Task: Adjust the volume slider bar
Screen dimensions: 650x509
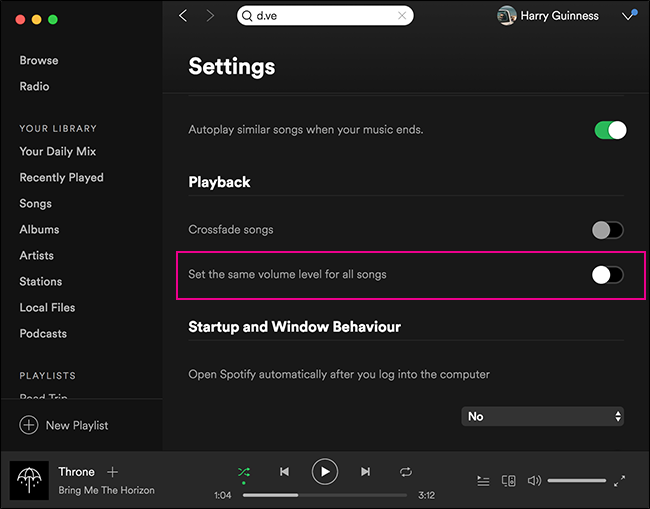Action: (x=577, y=481)
